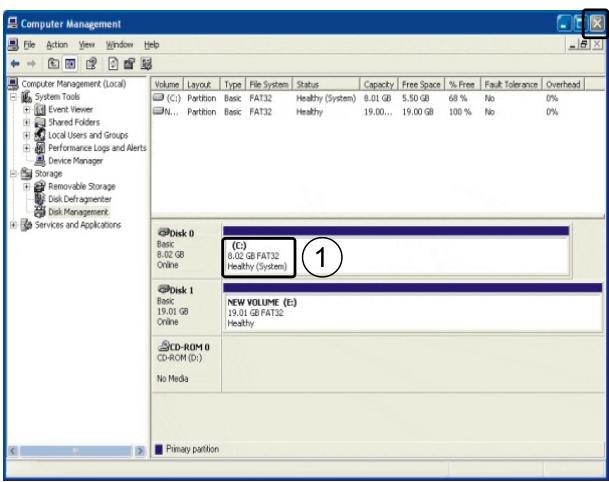This screenshot has width=609, height=482.
Task: Sort by the Capacity column header
Action: pyautogui.click(x=379, y=84)
